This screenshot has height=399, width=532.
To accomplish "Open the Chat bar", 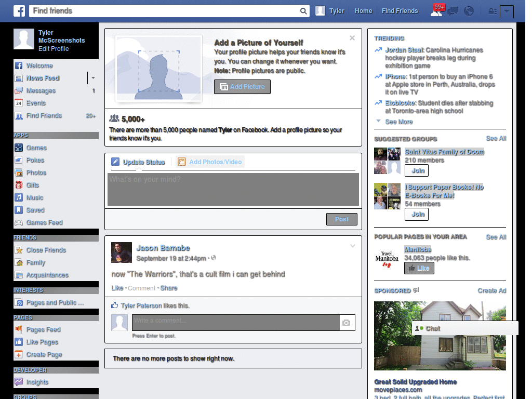I will pyautogui.click(x=465, y=328).
